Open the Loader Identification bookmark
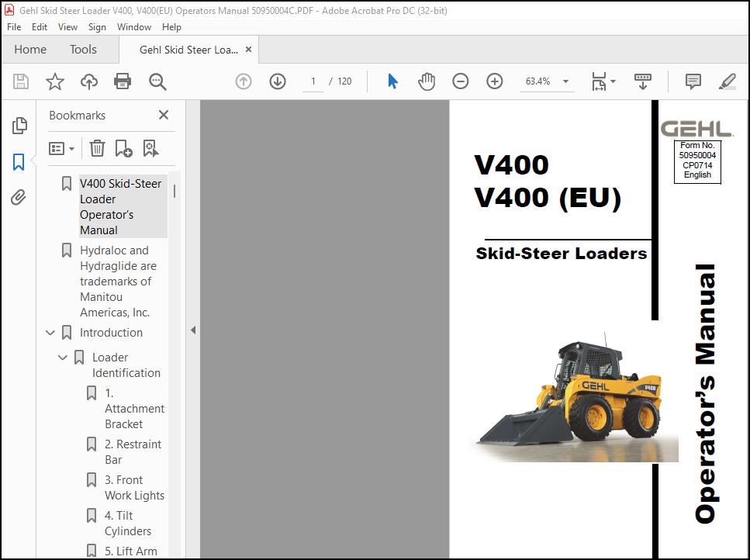The height and width of the screenshot is (560, 750). pos(126,365)
